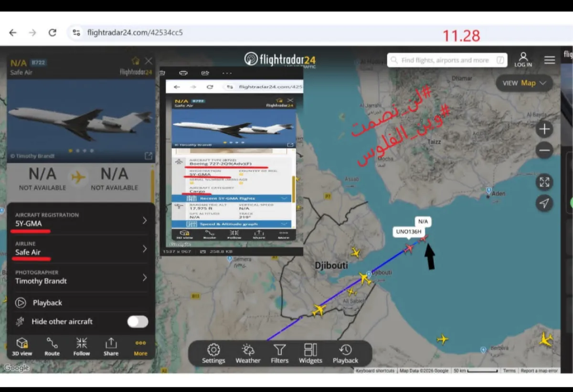The height and width of the screenshot is (392, 573).
Task: Open the hamburger main menu
Action: (550, 60)
